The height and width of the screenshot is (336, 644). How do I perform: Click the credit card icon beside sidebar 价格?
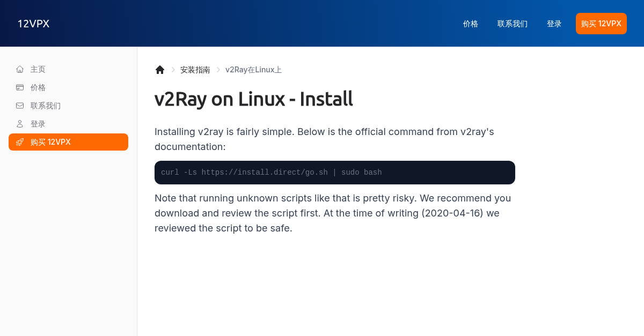point(20,87)
